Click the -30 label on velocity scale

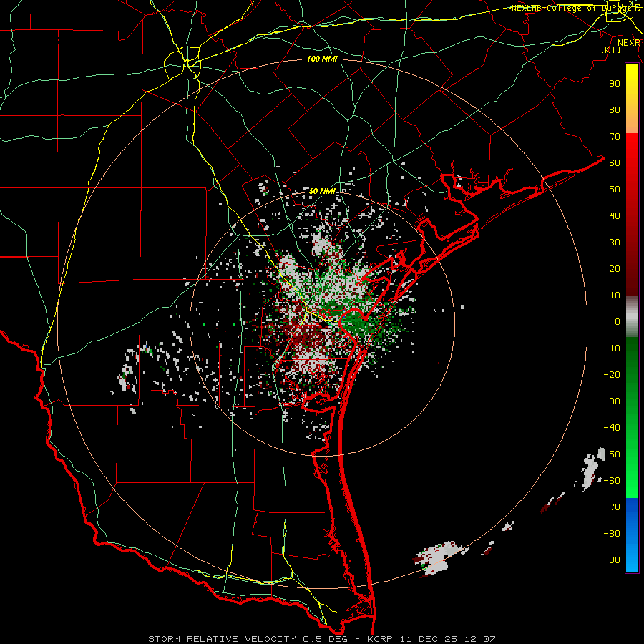[612, 401]
